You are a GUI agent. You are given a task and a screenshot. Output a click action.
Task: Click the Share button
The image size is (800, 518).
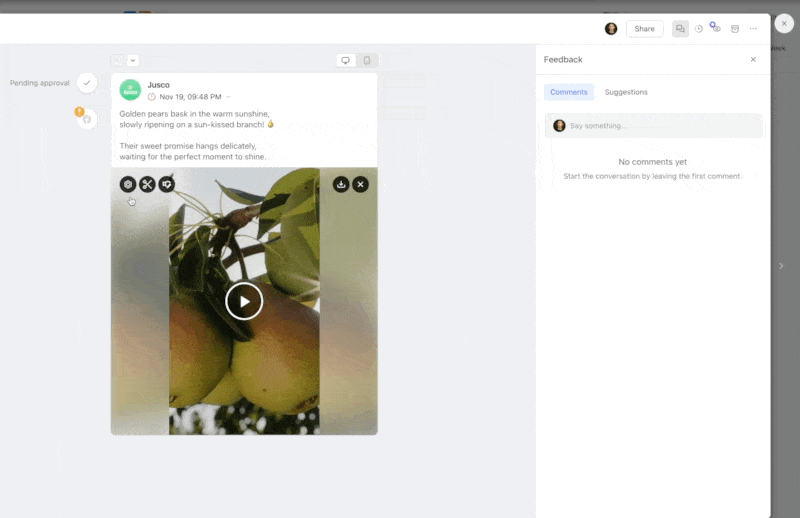[644, 29]
